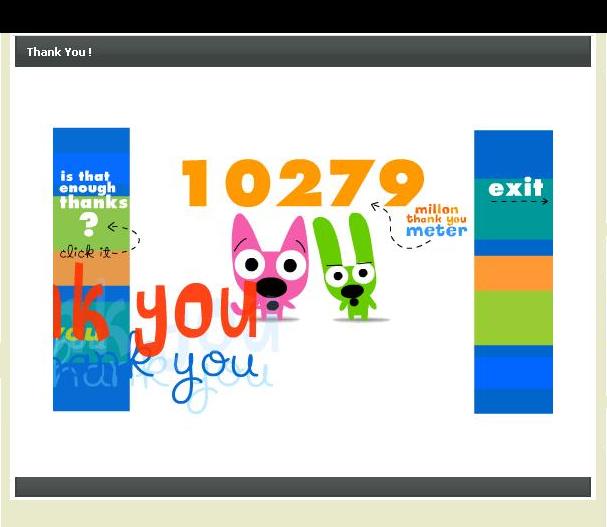Click the "Thank You !" header title
The width and height of the screenshot is (607, 527).
(59, 52)
